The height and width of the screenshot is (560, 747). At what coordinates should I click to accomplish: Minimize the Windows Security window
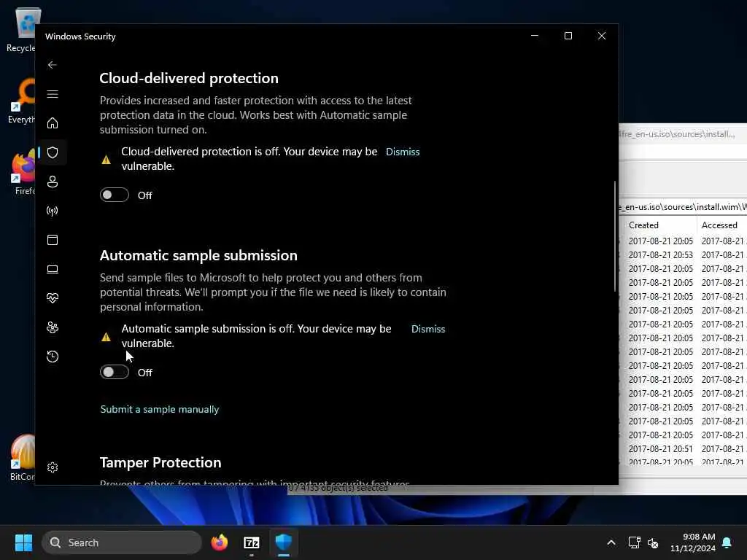click(535, 36)
